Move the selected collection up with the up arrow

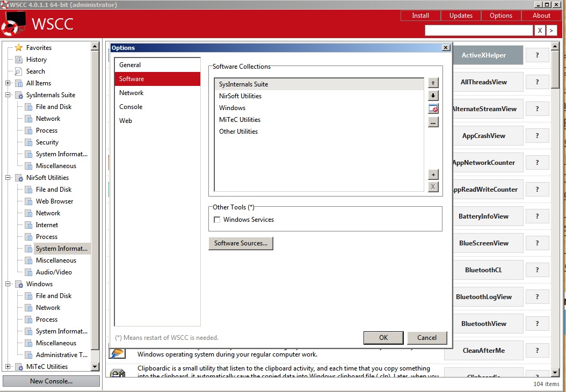[433, 83]
